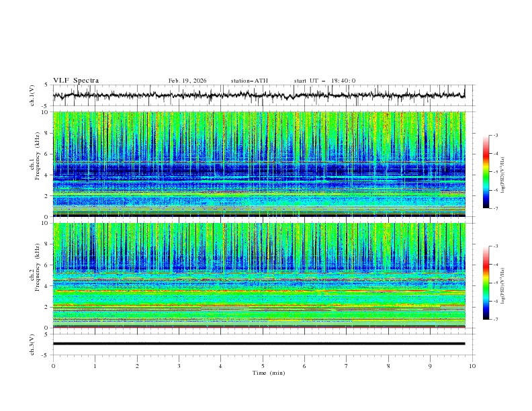Click the 'Time (min)' axis label
The image size is (532, 411).
click(x=269, y=373)
